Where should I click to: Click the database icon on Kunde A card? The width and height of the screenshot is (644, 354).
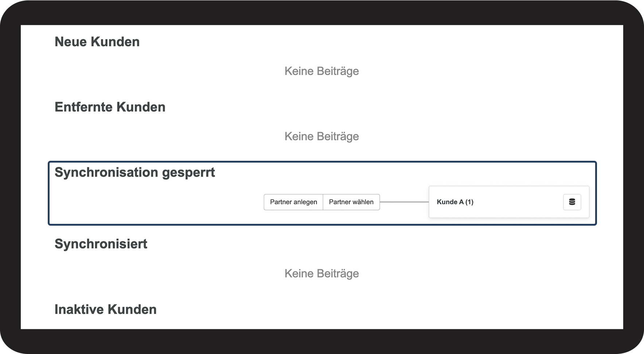click(x=572, y=202)
